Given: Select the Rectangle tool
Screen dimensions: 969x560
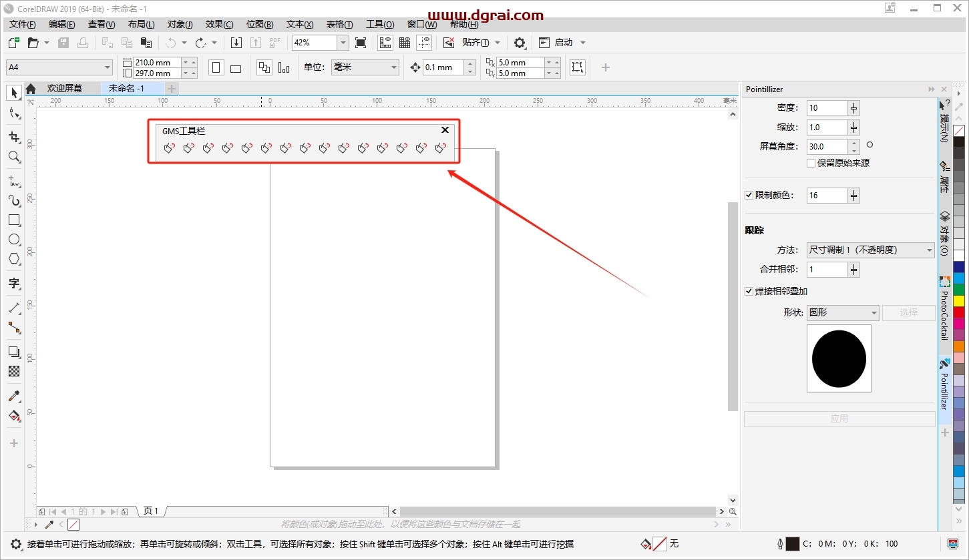Looking at the screenshot, I should [x=14, y=220].
